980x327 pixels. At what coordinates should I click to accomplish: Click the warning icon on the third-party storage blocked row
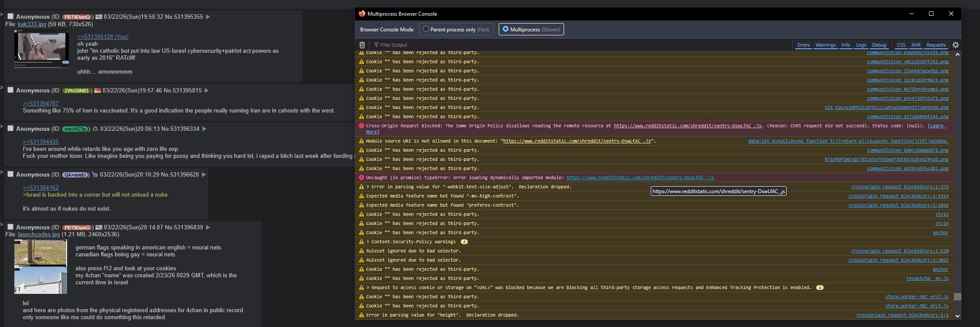click(361, 288)
